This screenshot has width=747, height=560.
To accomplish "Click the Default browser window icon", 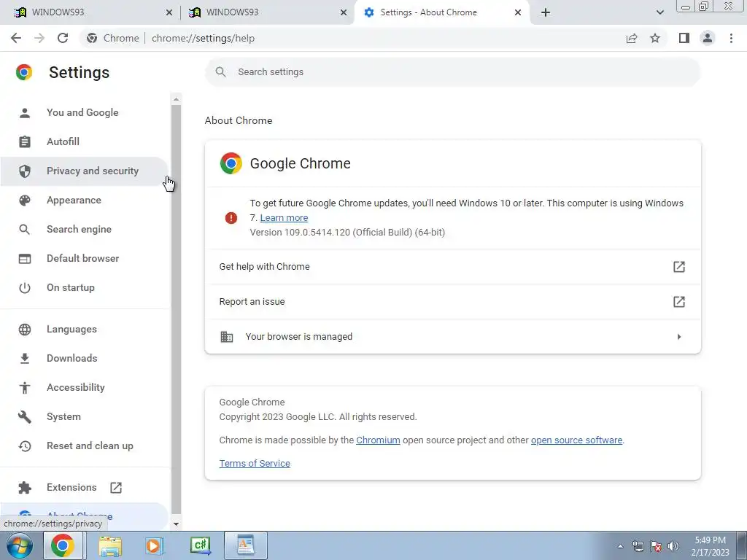I will pos(25,259).
